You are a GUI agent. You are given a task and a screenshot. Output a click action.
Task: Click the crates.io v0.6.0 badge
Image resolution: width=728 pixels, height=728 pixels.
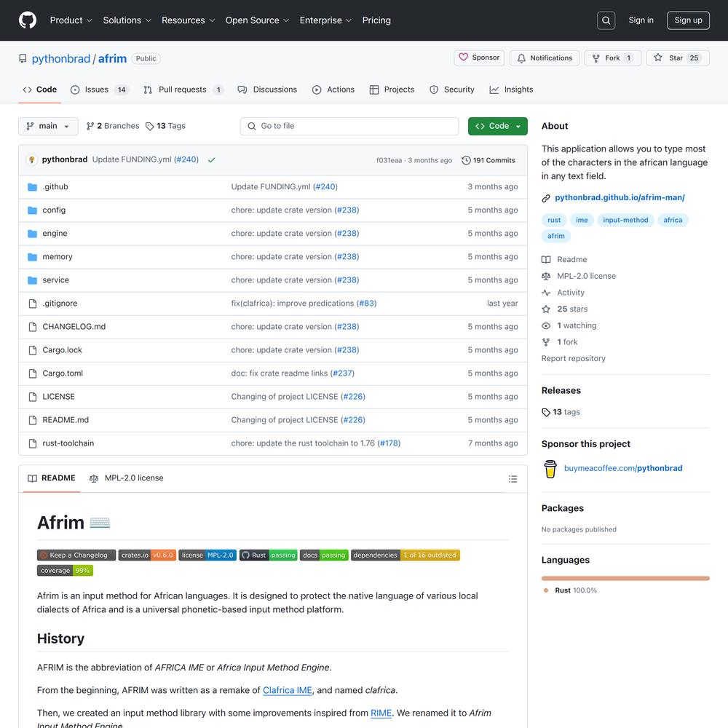coord(147,555)
